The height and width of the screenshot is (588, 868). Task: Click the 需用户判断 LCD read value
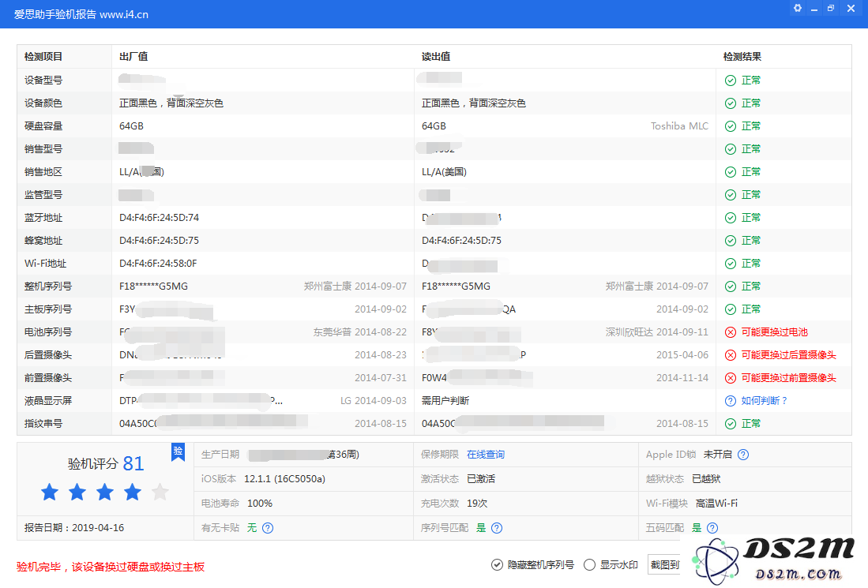[445, 401]
